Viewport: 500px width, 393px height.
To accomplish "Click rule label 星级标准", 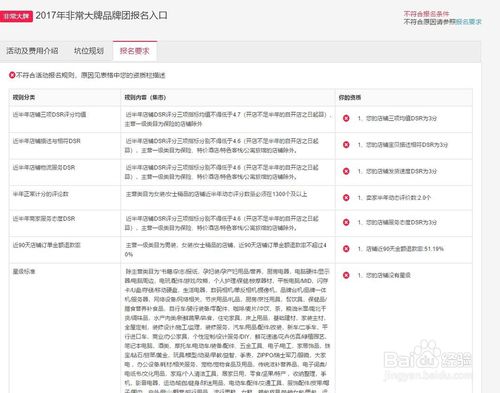I will click(24, 271).
